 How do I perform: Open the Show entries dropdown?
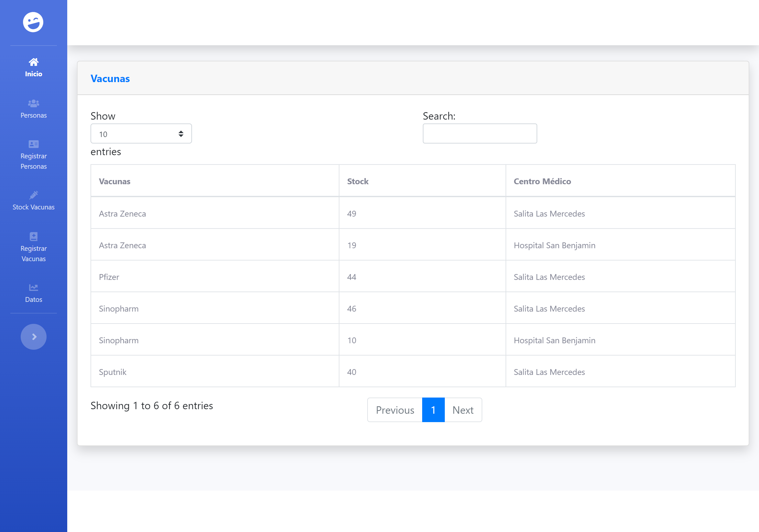coord(141,134)
